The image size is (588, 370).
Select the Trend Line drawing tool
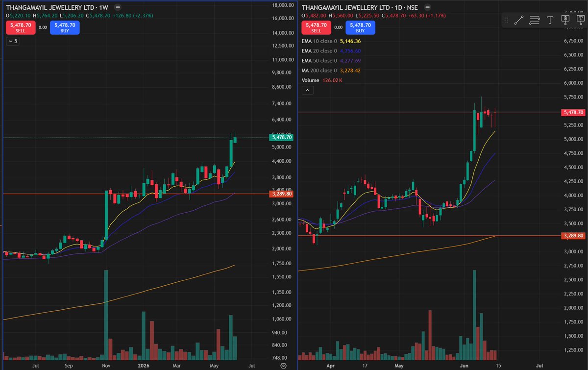tap(519, 20)
